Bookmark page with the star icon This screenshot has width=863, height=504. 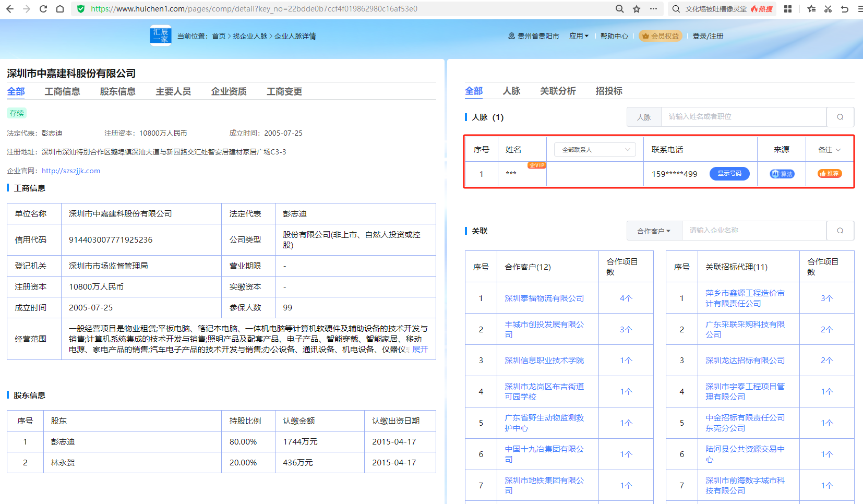click(637, 9)
